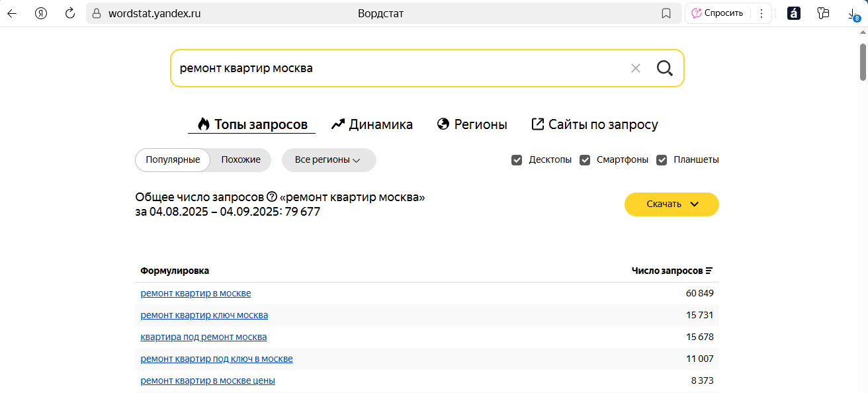Screen dimensions: 868x393
Task: Open link 'квартира под ремонт москва'
Action: pyautogui.click(x=204, y=337)
